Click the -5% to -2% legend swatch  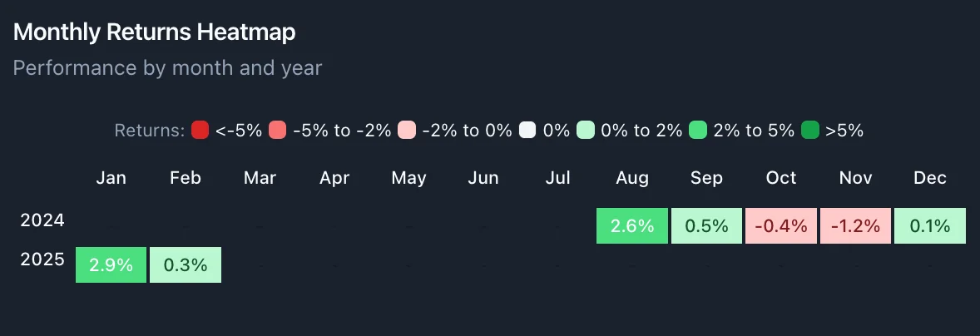[x=278, y=131]
